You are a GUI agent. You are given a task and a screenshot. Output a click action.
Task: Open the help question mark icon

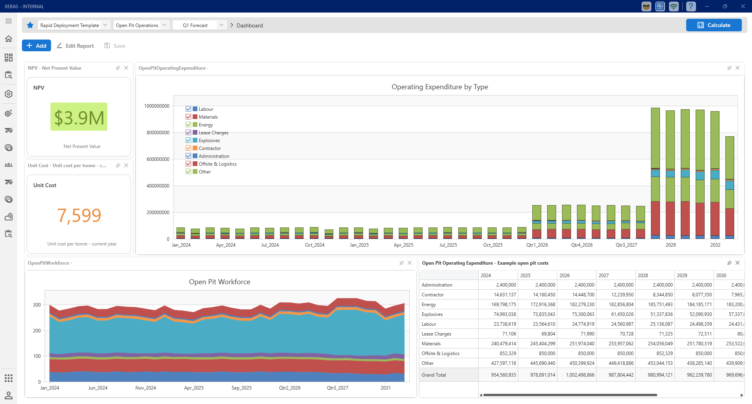[691, 6]
